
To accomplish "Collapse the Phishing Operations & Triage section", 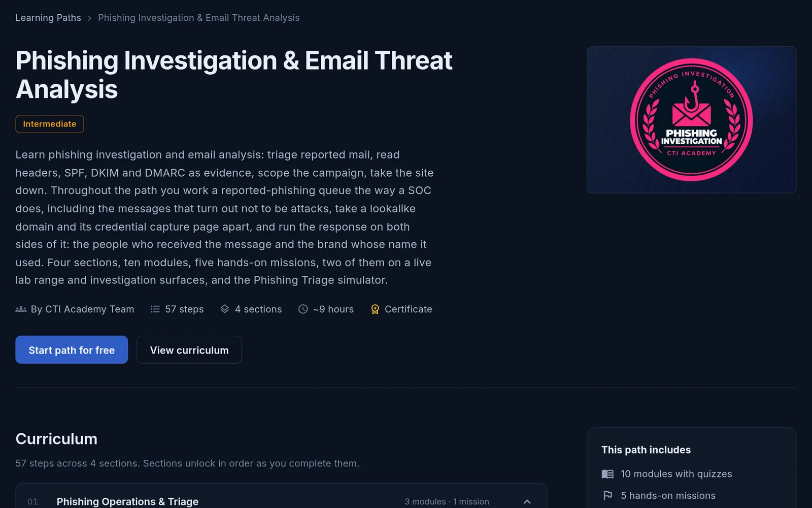I will tap(527, 501).
